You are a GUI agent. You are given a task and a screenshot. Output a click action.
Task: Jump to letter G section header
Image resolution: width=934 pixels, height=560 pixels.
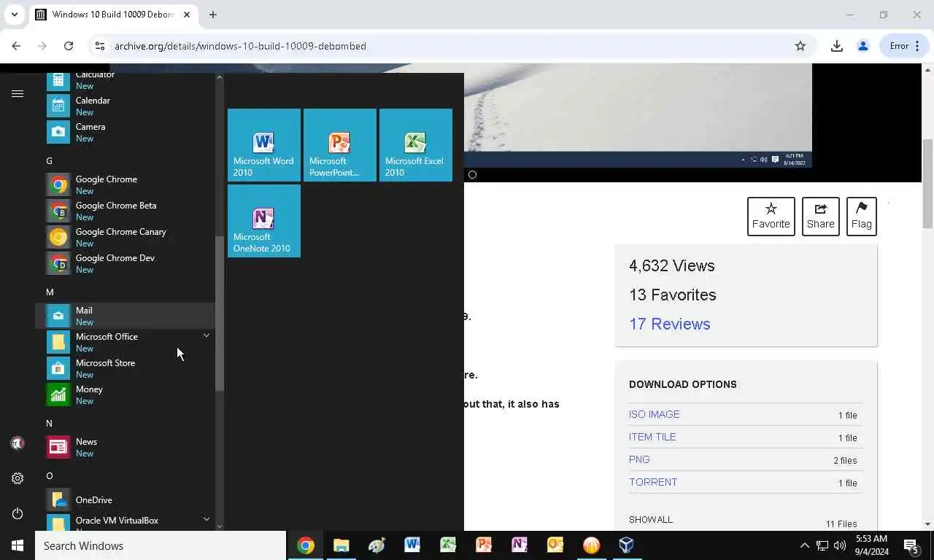point(50,160)
